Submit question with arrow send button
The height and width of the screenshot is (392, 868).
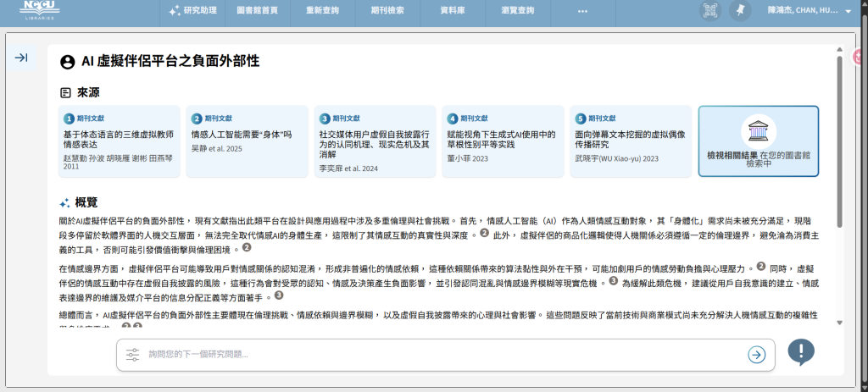tap(756, 355)
